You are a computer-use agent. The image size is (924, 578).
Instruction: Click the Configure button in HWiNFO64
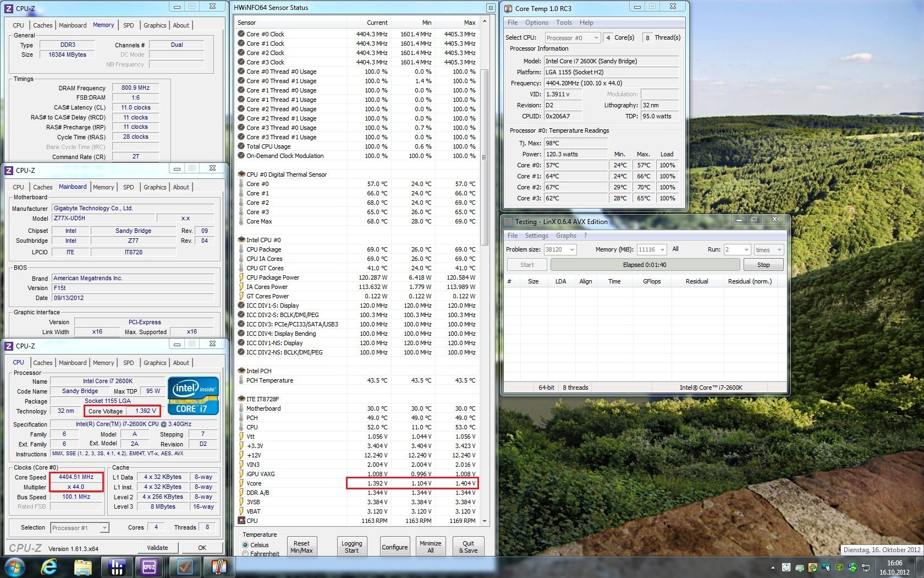(x=395, y=547)
